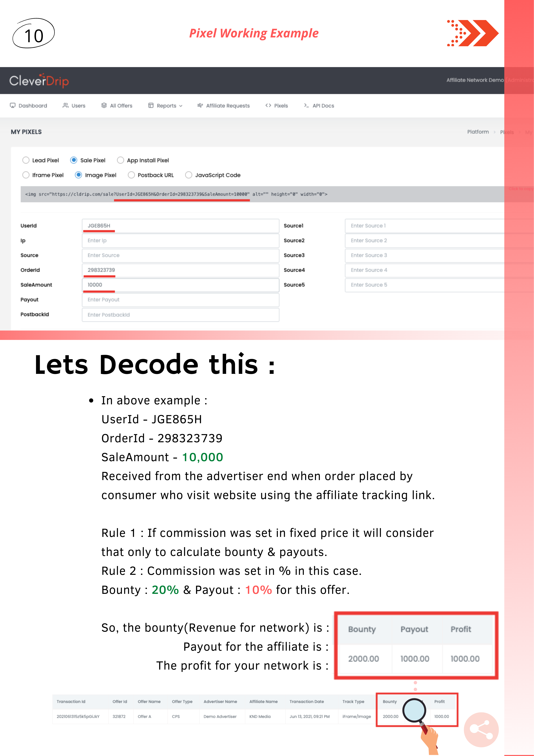Viewport: 534px width, 756px height.
Task: Click the Advertiser Name column header
Action: (x=220, y=702)
